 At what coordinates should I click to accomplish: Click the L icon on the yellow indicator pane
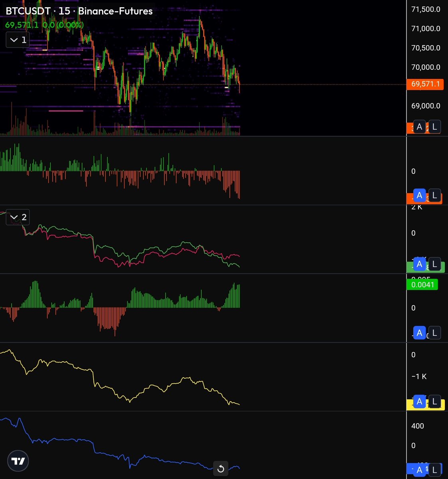coord(434,402)
